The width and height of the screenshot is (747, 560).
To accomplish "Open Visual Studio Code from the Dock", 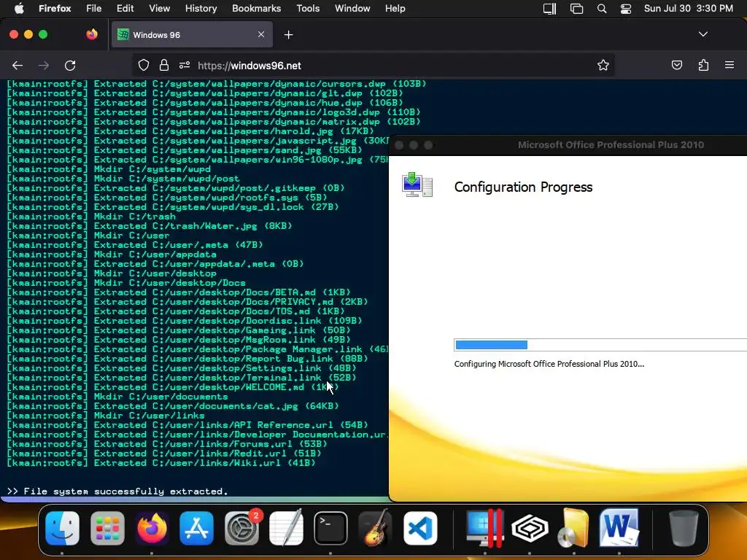I will coord(420,528).
